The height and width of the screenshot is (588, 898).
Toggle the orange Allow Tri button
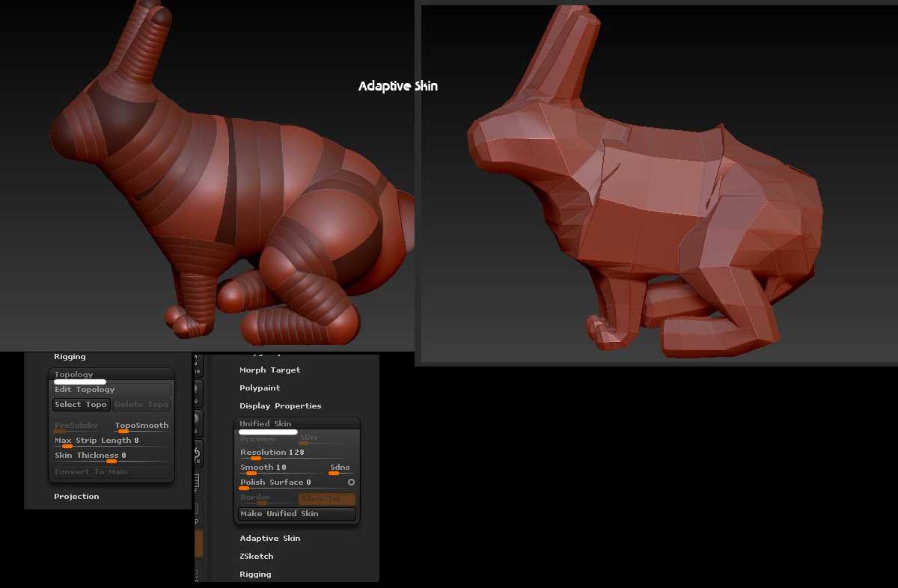[x=327, y=499]
